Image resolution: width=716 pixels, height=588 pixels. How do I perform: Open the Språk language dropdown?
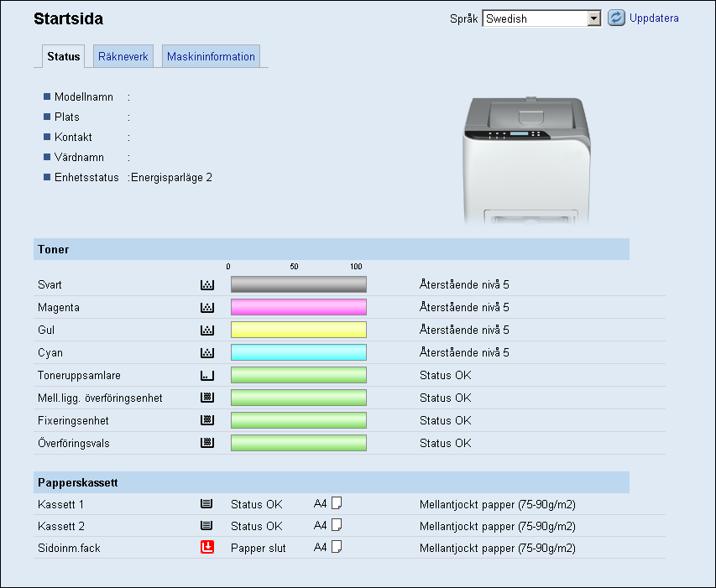[x=541, y=18]
